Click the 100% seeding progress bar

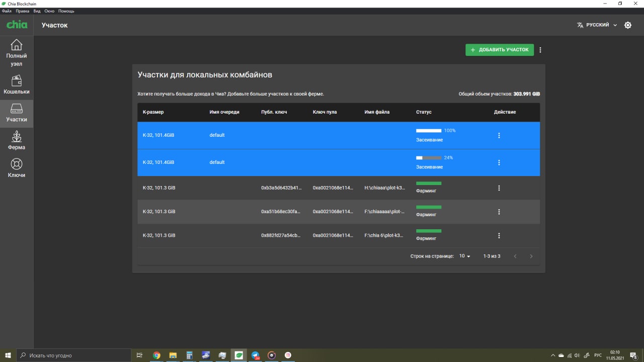(429, 131)
